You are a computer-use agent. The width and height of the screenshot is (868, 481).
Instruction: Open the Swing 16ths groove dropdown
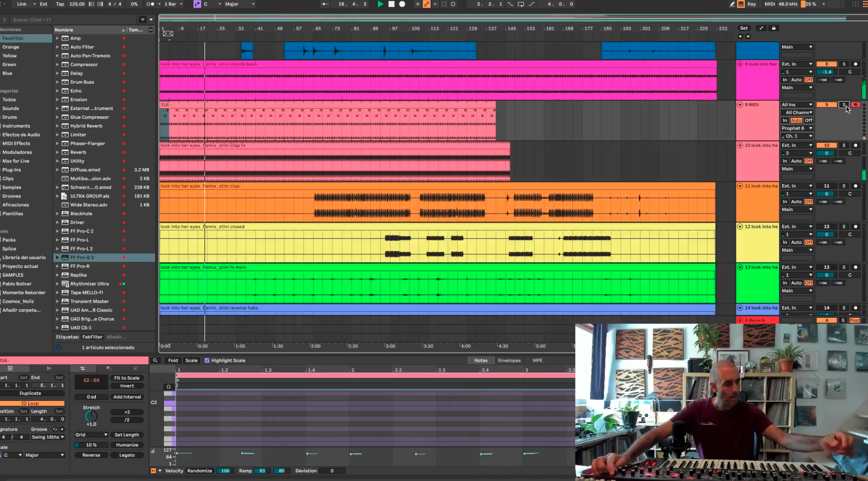pyautogui.click(x=48, y=437)
